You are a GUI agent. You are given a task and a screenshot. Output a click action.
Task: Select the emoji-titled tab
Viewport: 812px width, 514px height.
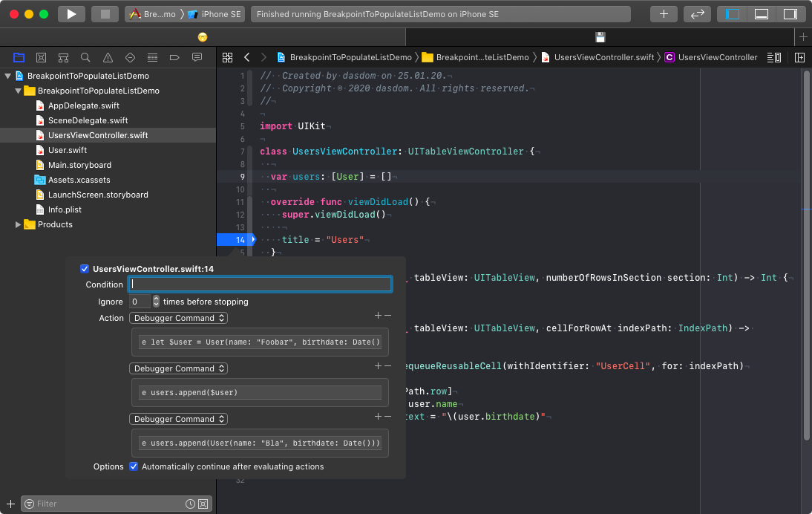click(203, 37)
